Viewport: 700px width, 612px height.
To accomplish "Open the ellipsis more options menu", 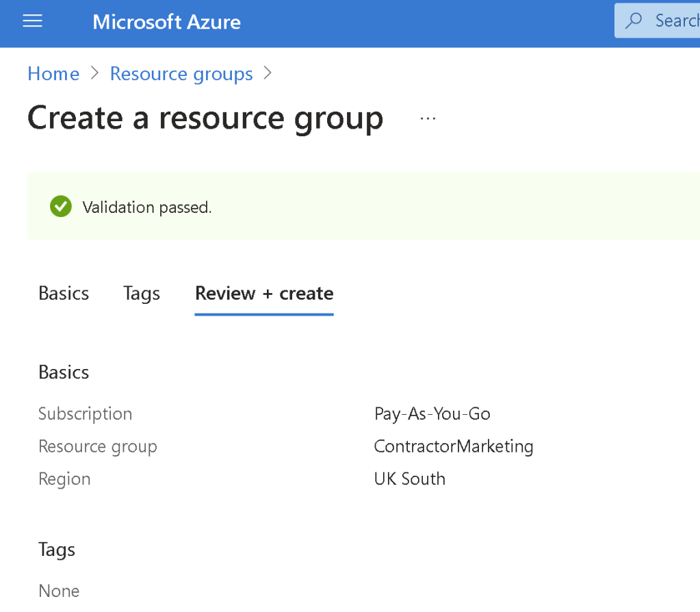I will pyautogui.click(x=428, y=119).
